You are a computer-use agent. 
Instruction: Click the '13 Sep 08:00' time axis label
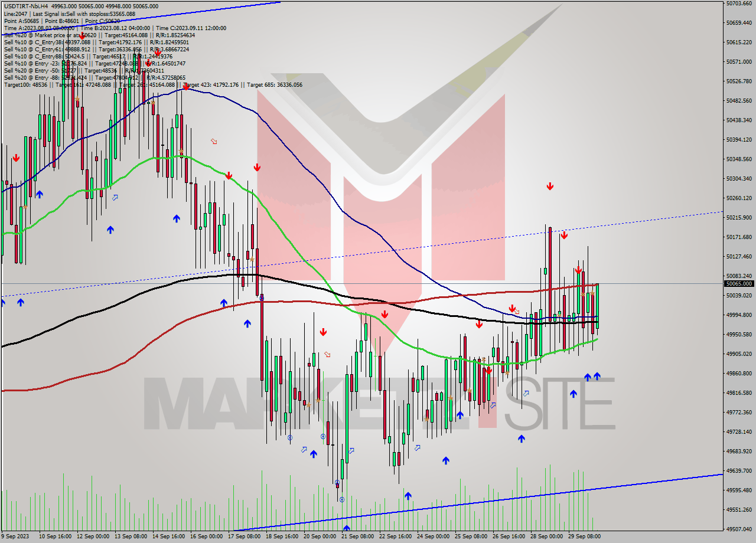[131, 537]
